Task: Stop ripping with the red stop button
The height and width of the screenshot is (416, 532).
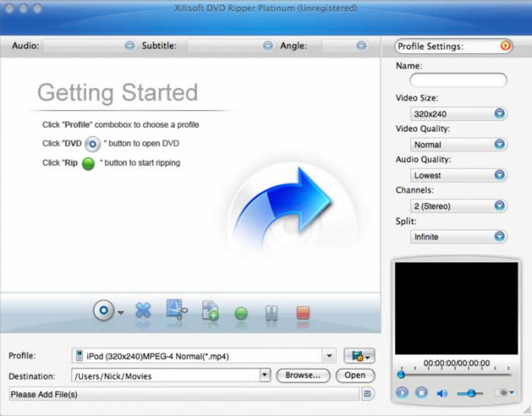Action: click(x=303, y=313)
